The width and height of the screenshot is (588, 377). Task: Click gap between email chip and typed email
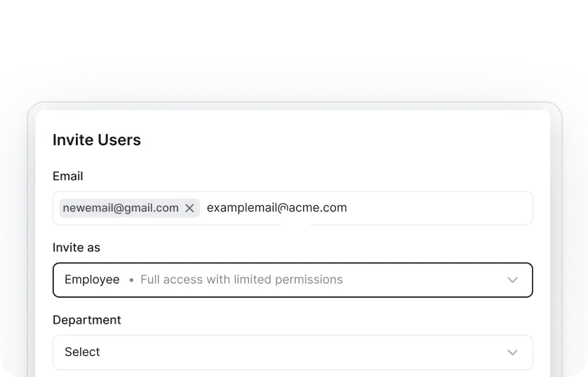coord(203,208)
